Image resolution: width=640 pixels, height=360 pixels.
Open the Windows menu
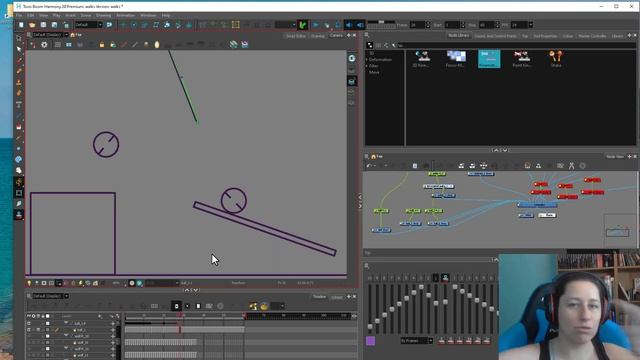coord(148,15)
